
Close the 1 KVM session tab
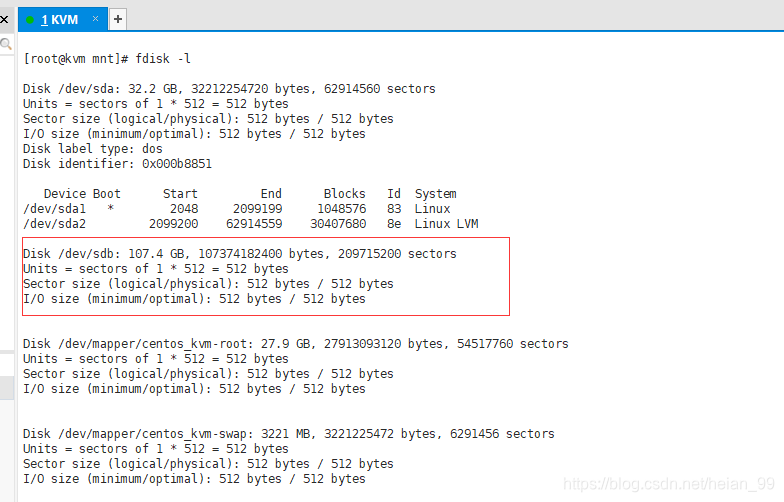95,19
